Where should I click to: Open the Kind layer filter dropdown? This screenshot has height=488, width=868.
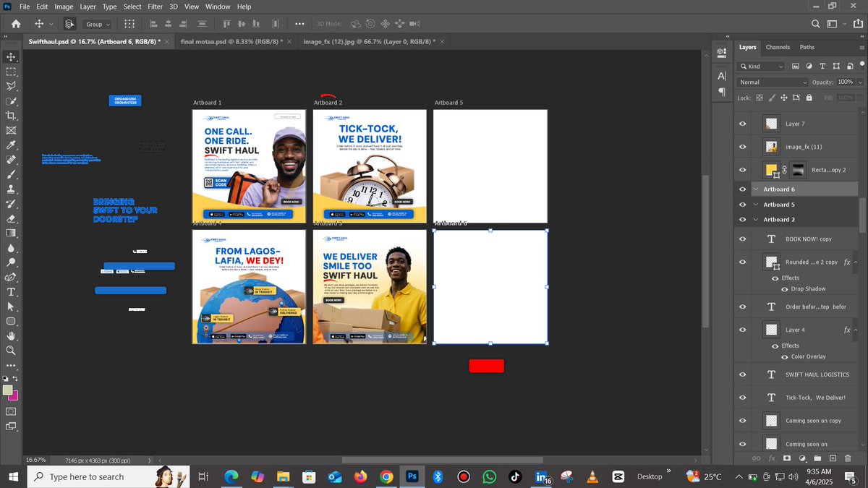(761, 66)
